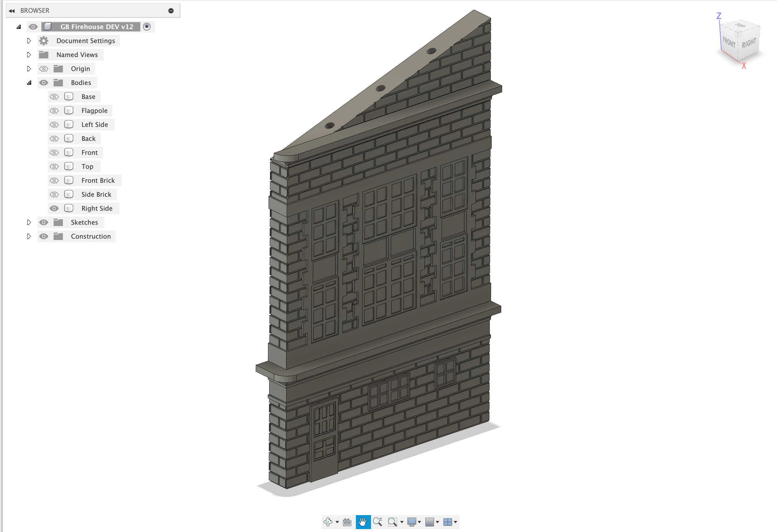
Task: Open Grid and Snaps icon
Action: [430, 522]
